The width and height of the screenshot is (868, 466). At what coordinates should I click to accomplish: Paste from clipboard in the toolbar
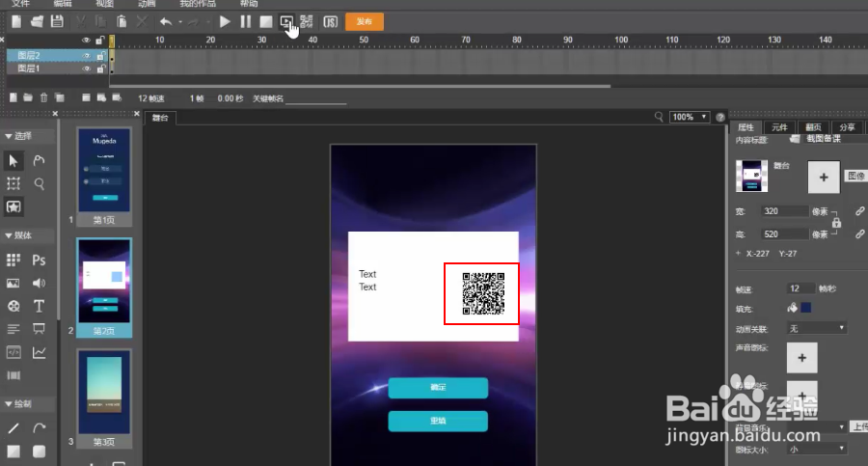pos(122,21)
